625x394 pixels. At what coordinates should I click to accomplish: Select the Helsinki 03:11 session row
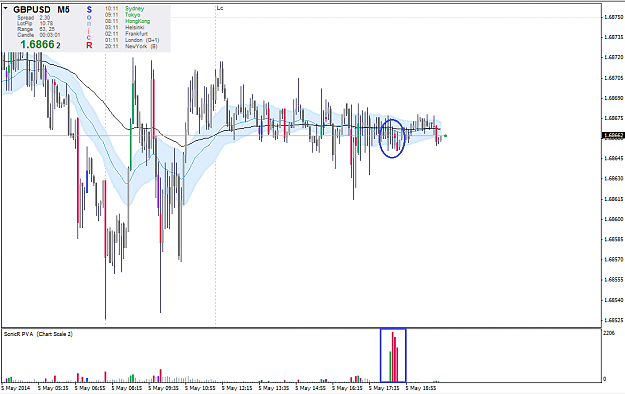click(125, 28)
